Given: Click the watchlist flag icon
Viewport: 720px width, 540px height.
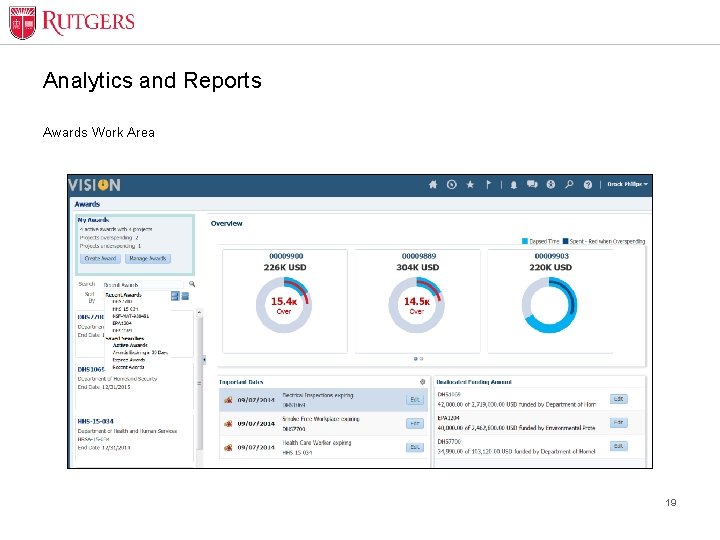Looking at the screenshot, I should (488, 185).
